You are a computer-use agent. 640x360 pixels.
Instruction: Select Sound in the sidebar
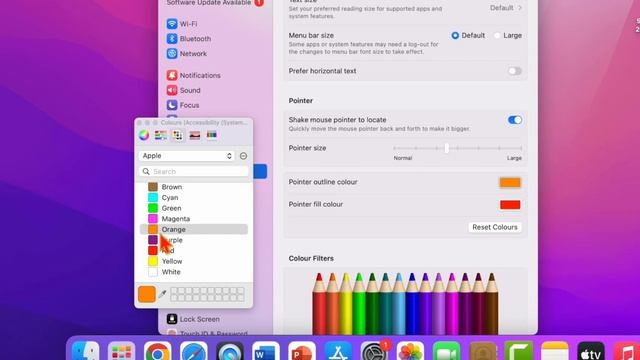[184, 90]
